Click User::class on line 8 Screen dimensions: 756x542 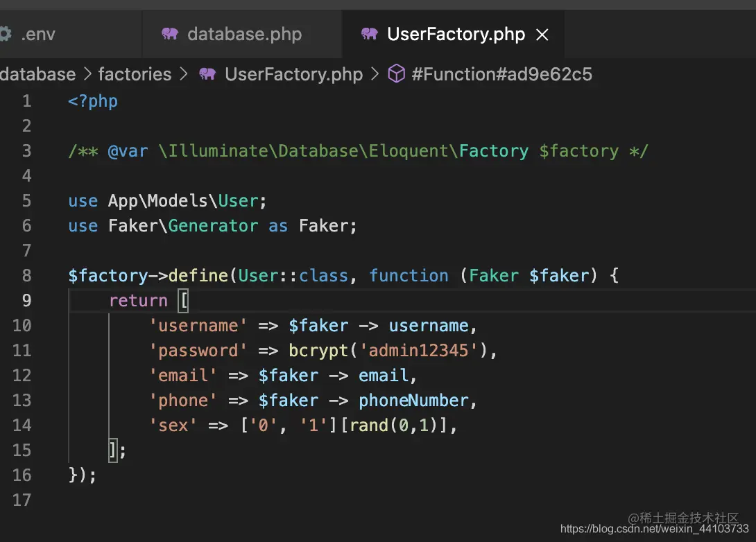(293, 276)
